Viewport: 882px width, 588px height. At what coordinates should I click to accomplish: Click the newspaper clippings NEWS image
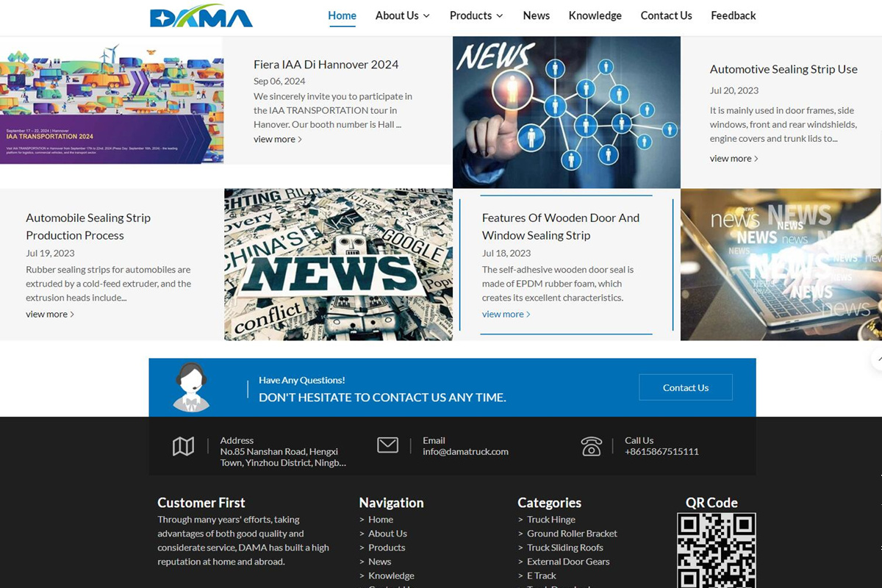[x=338, y=265]
